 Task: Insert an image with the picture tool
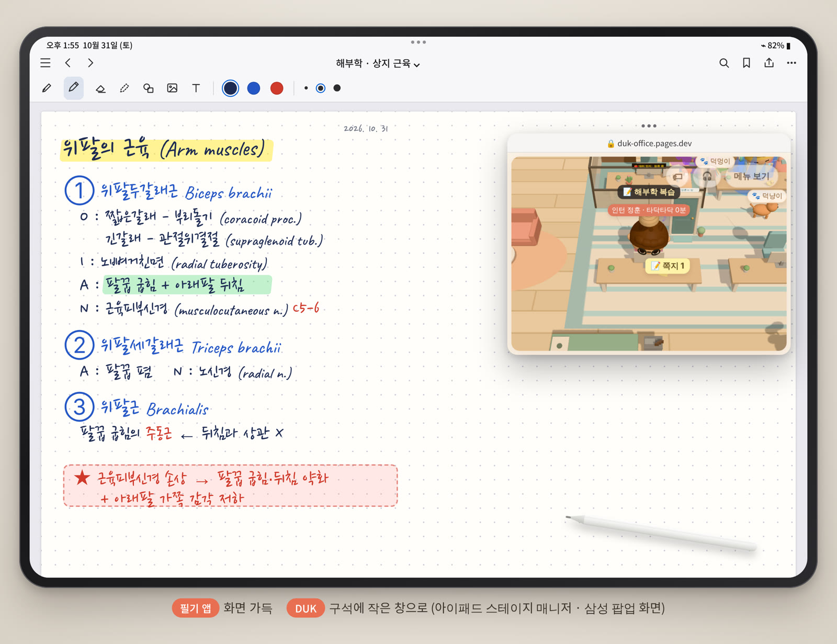tap(172, 88)
